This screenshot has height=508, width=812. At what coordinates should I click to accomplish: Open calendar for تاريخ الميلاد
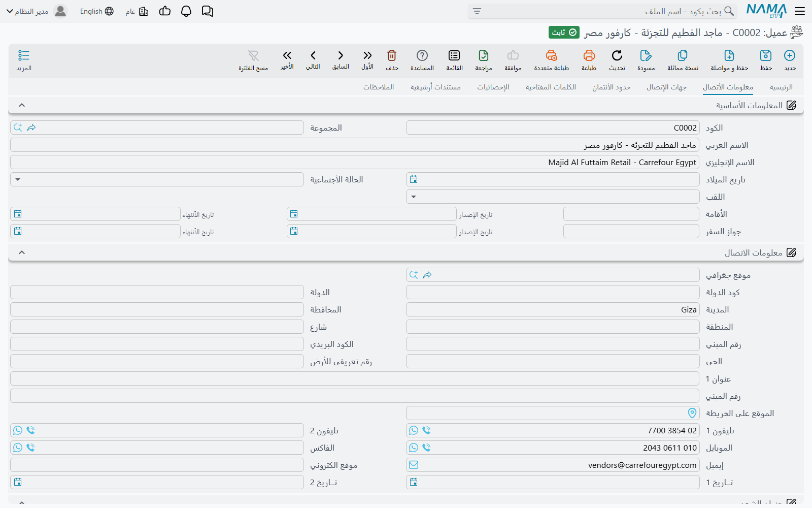[414, 179]
